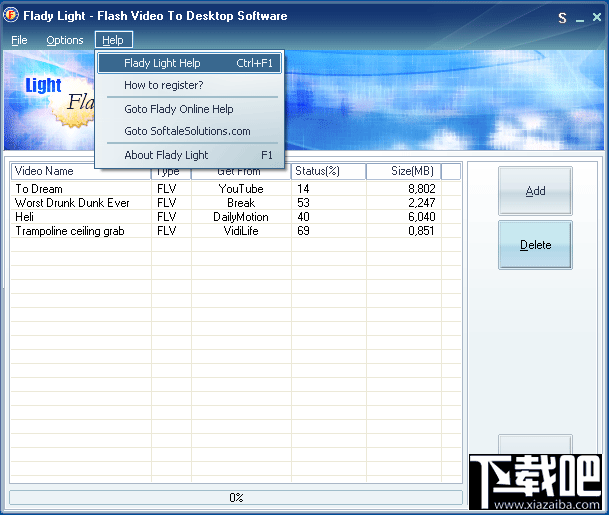
Task: Open the File menu
Action: pos(19,40)
